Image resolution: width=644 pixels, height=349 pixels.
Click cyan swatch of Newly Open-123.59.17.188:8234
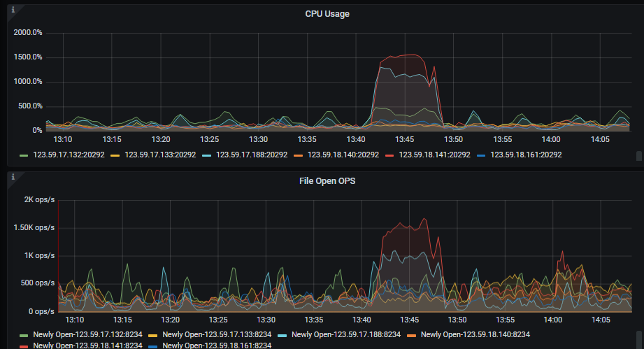[282, 336]
